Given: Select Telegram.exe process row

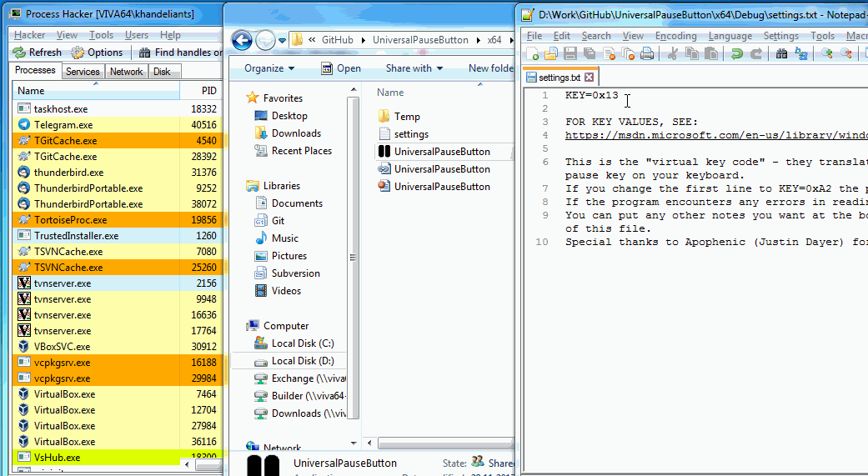Looking at the screenshot, I should 118,124.
